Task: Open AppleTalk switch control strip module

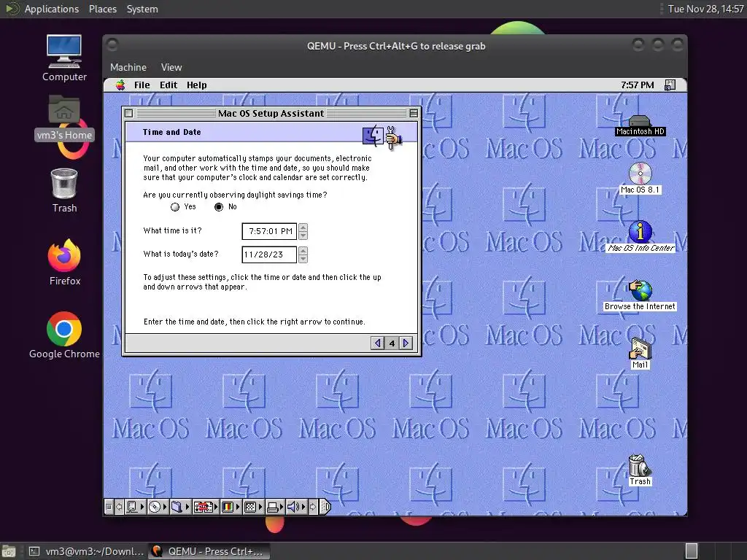Action: [135, 507]
